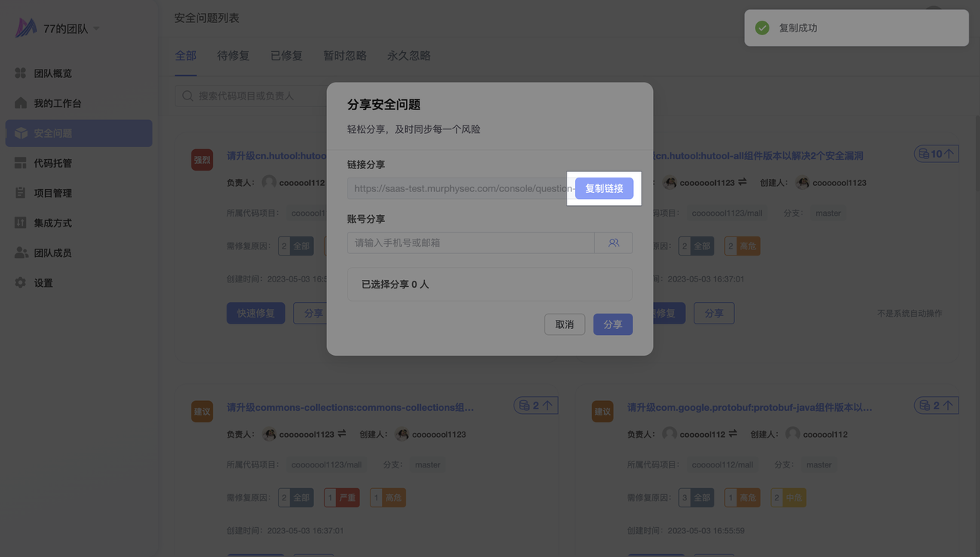Focus the phone or email input field

pos(470,243)
